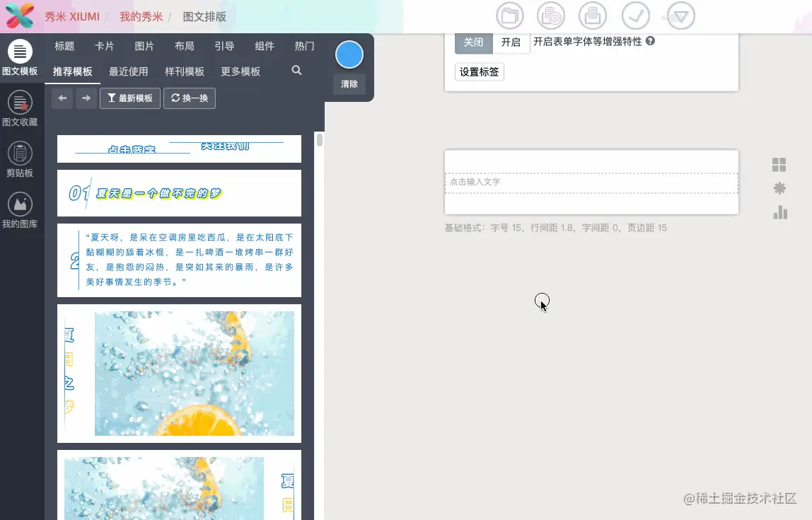Click the question mark help icon
This screenshot has height=520, width=812.
(x=651, y=41)
